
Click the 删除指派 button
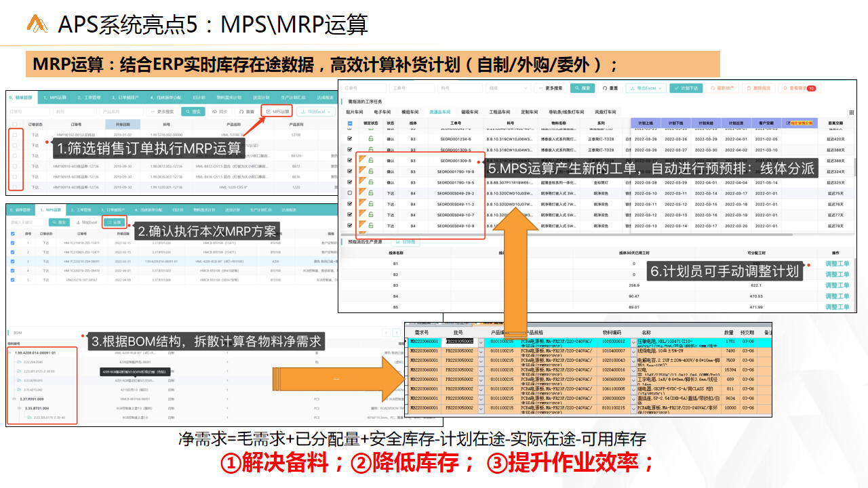[x=759, y=88]
